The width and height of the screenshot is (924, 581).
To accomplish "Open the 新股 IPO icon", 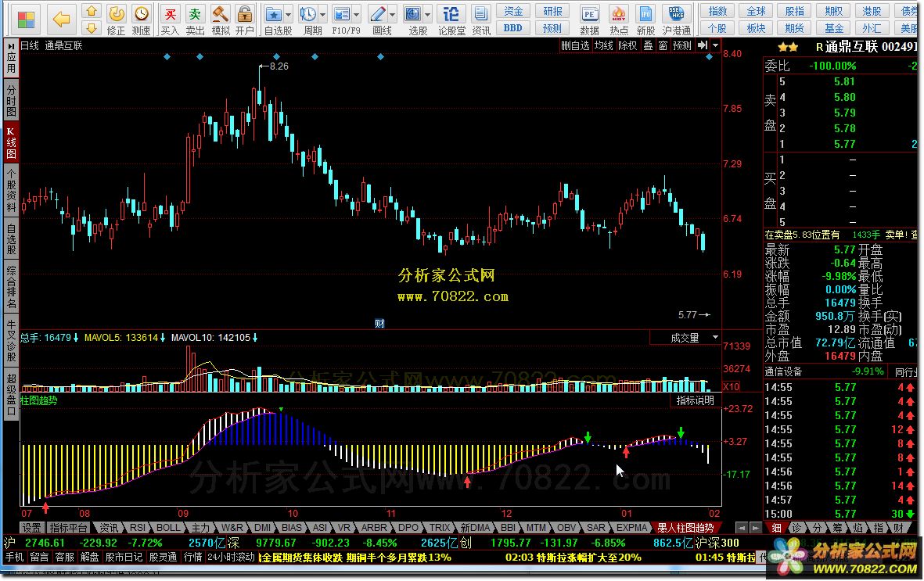I will tap(645, 14).
